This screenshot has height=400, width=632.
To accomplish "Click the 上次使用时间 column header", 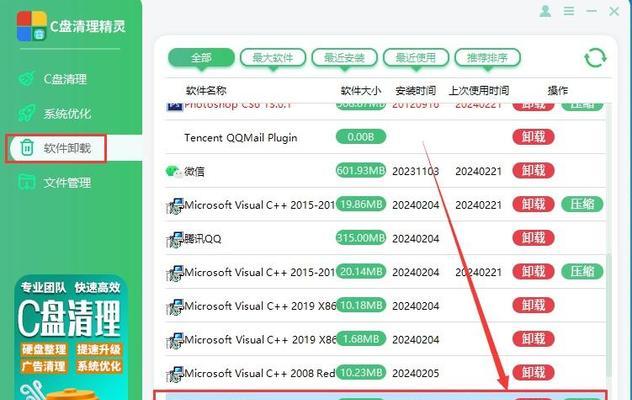I will (479, 90).
